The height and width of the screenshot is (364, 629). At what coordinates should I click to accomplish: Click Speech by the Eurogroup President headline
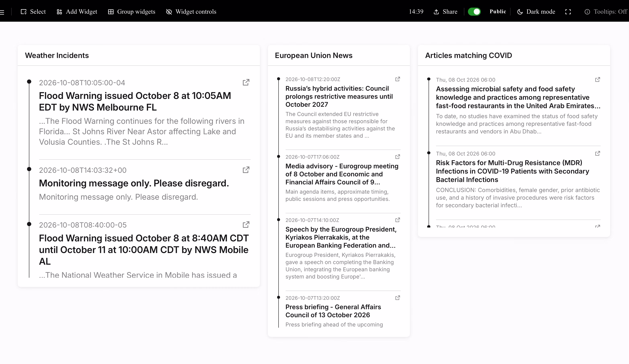[341, 237]
